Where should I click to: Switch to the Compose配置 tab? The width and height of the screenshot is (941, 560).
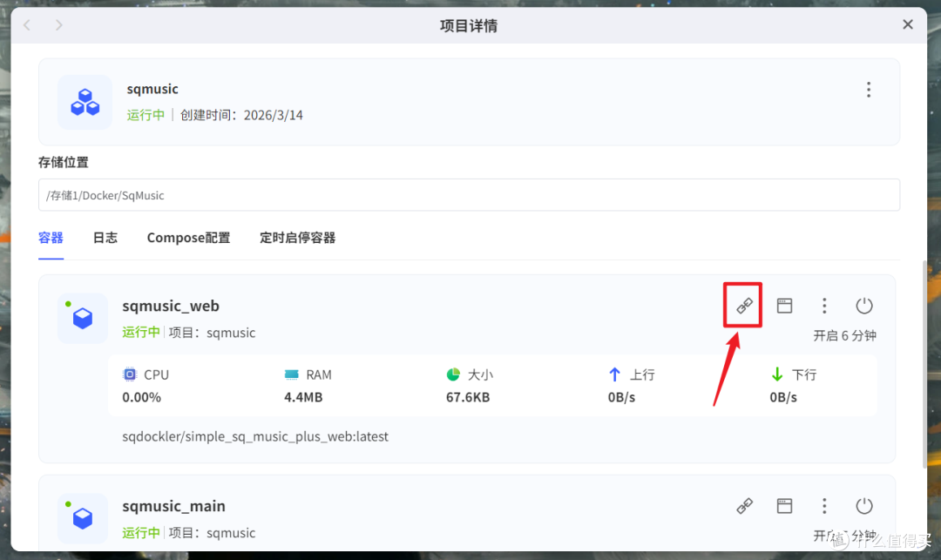tap(188, 238)
